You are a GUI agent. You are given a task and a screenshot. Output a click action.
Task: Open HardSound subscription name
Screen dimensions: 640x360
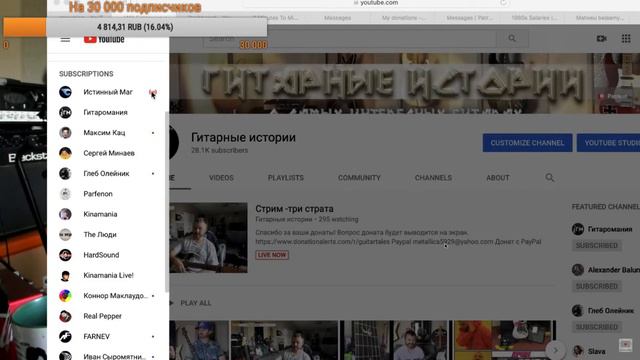pyautogui.click(x=101, y=255)
